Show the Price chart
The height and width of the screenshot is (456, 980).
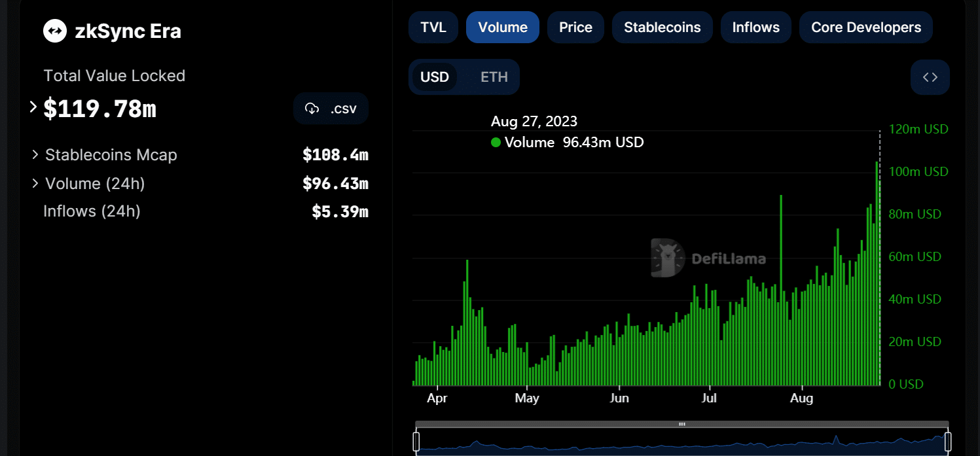tap(575, 27)
